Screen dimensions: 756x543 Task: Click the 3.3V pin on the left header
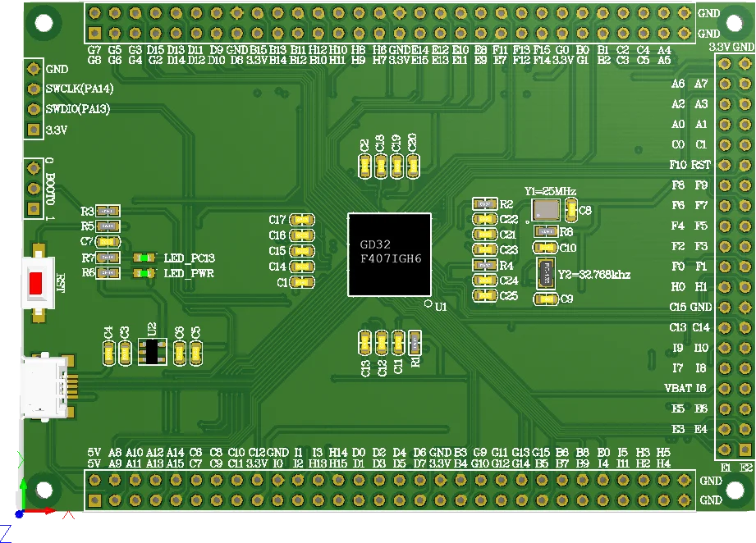click(x=33, y=128)
